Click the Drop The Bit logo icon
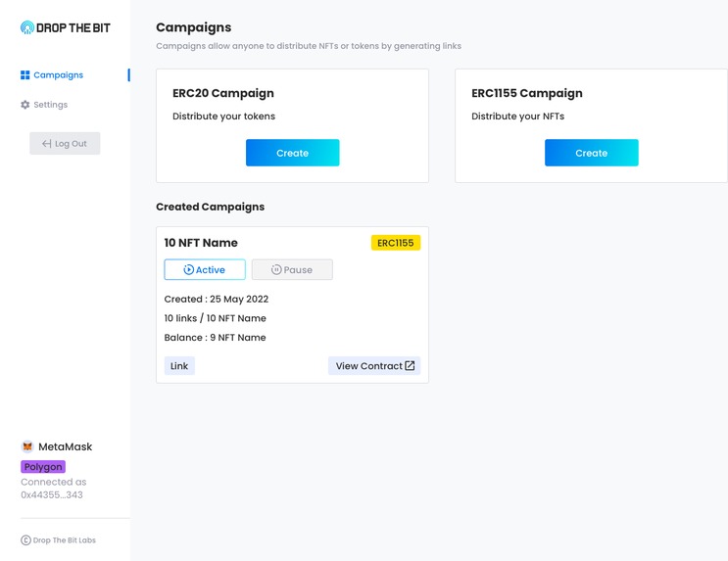 pyautogui.click(x=26, y=27)
